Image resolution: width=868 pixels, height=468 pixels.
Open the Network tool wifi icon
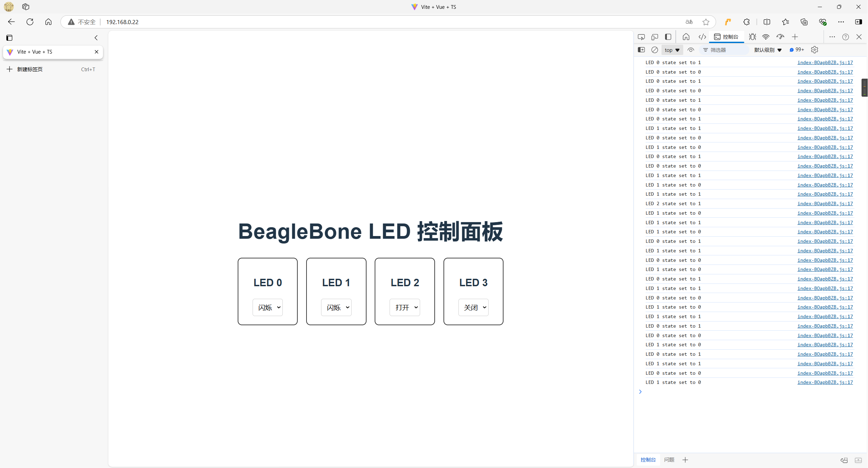tap(766, 37)
